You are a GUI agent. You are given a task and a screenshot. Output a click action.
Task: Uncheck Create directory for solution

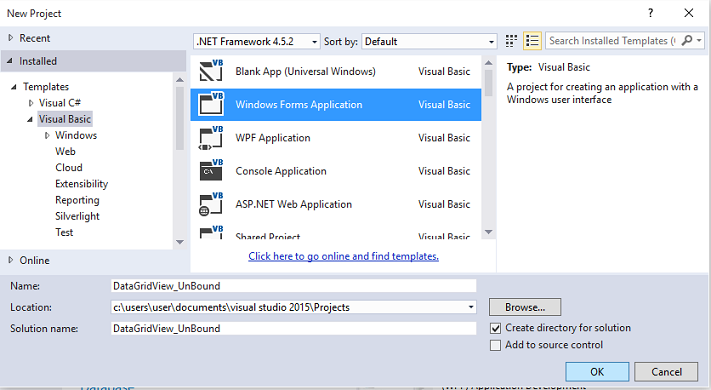coord(496,328)
